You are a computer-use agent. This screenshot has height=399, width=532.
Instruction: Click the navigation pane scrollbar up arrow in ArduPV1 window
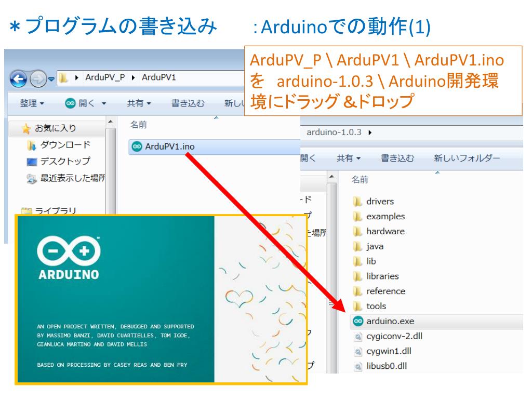110,122
